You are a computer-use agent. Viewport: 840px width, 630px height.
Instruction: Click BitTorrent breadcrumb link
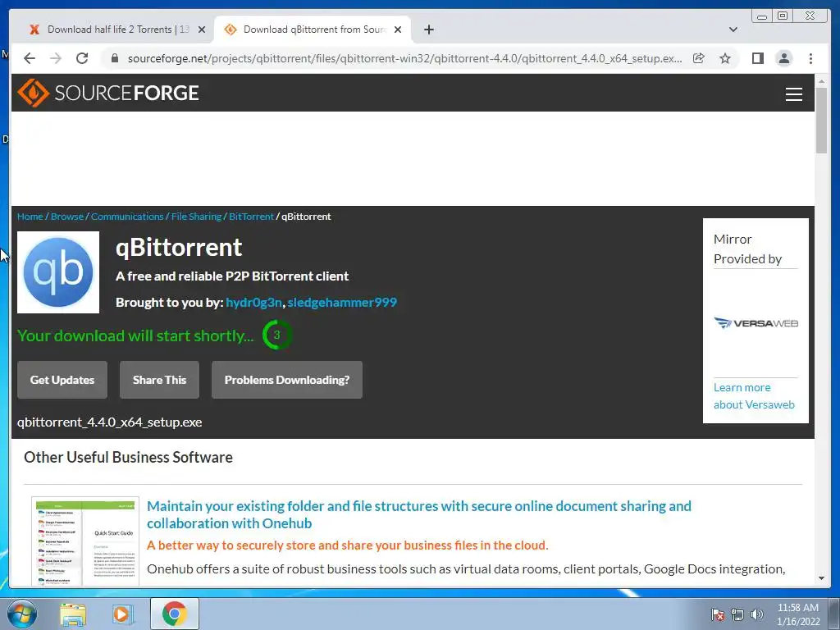coord(251,217)
